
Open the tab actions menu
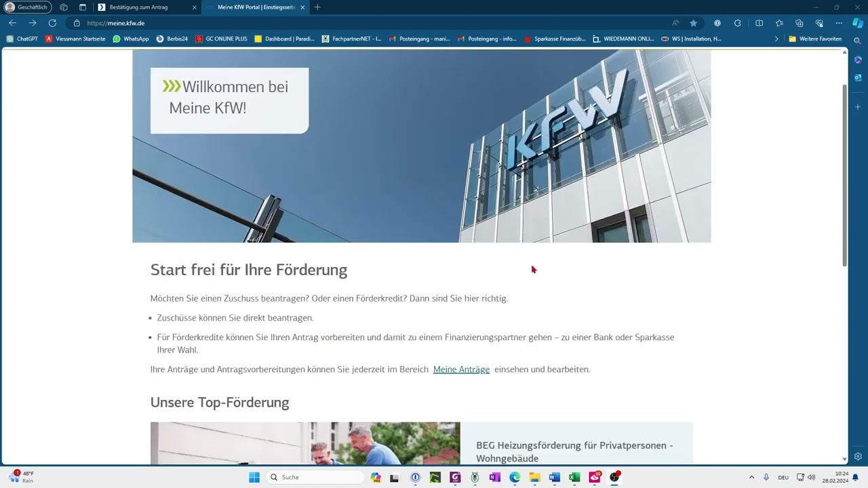click(x=83, y=7)
